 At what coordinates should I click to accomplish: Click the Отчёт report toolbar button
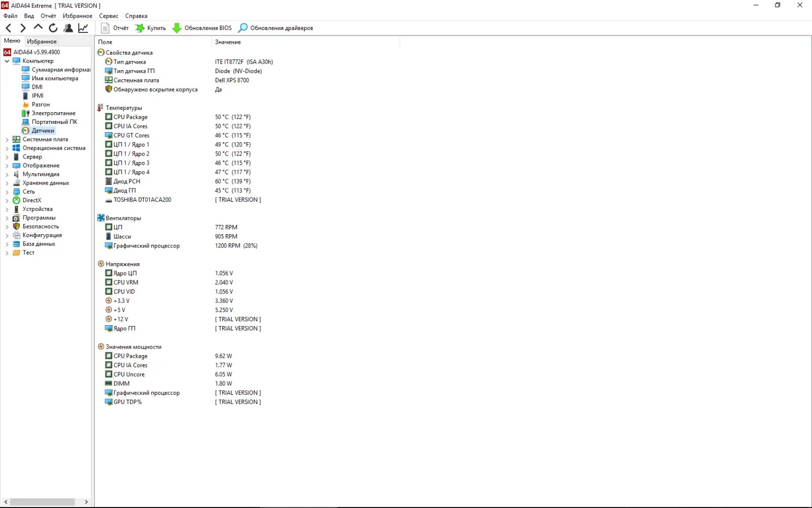tap(115, 28)
